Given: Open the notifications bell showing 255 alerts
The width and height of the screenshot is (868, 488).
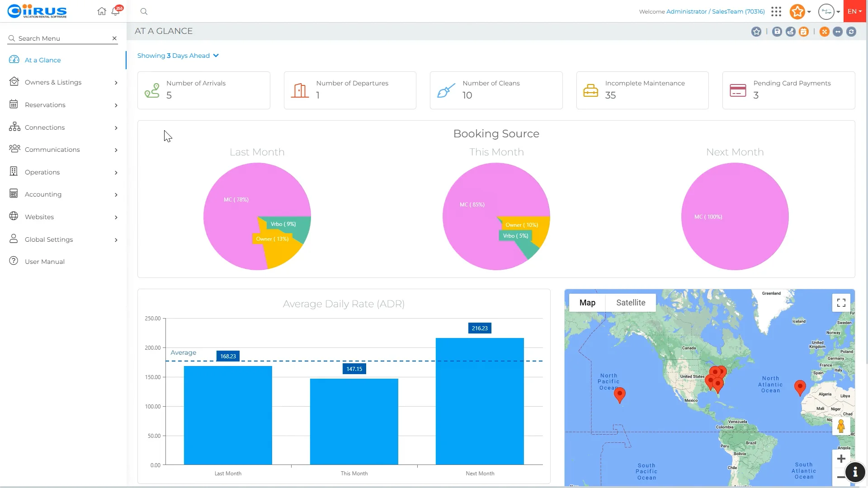Looking at the screenshot, I should 115,11.
